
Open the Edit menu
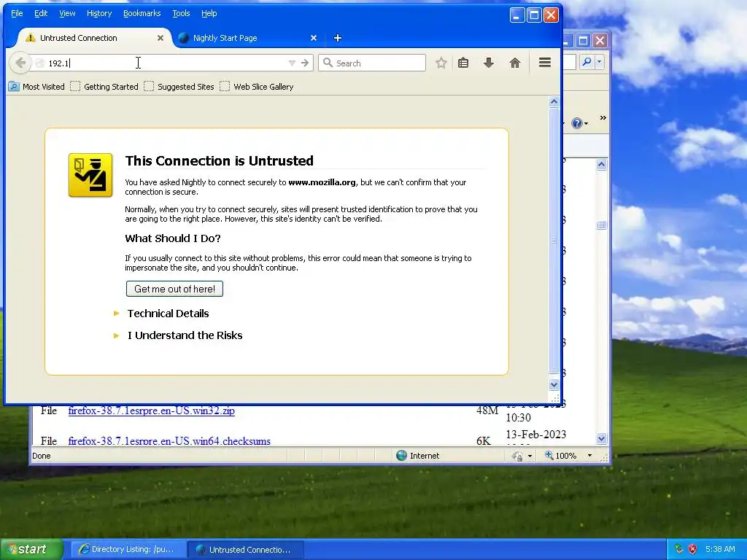[41, 13]
